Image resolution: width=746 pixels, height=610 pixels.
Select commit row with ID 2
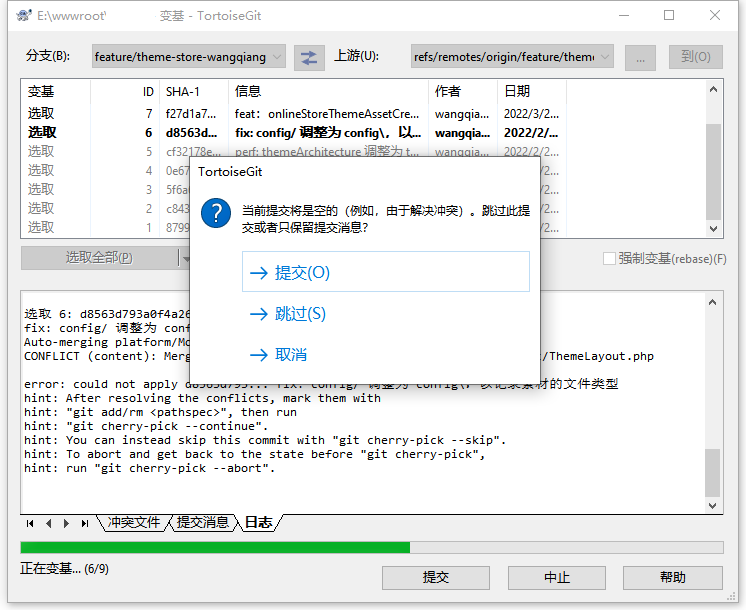106,208
